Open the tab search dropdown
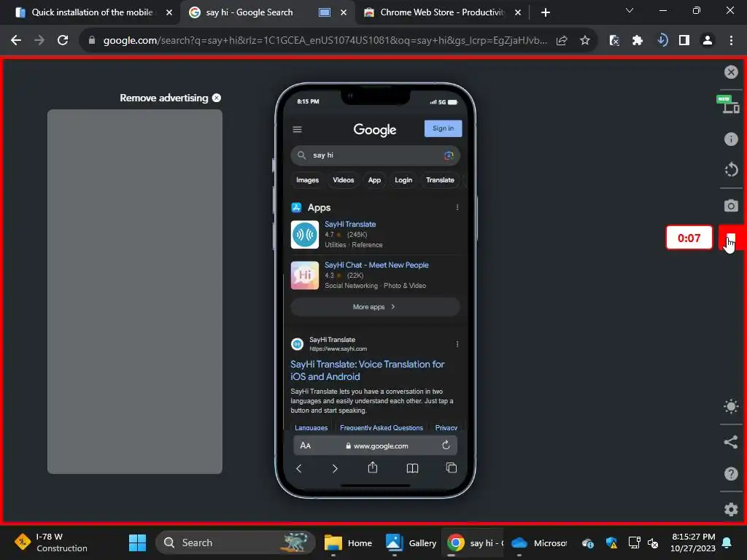This screenshot has width=747, height=560. 630,10
